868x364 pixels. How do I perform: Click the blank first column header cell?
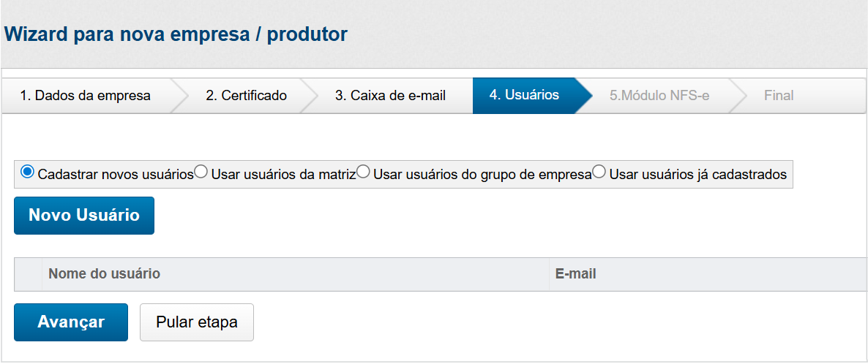(28, 274)
